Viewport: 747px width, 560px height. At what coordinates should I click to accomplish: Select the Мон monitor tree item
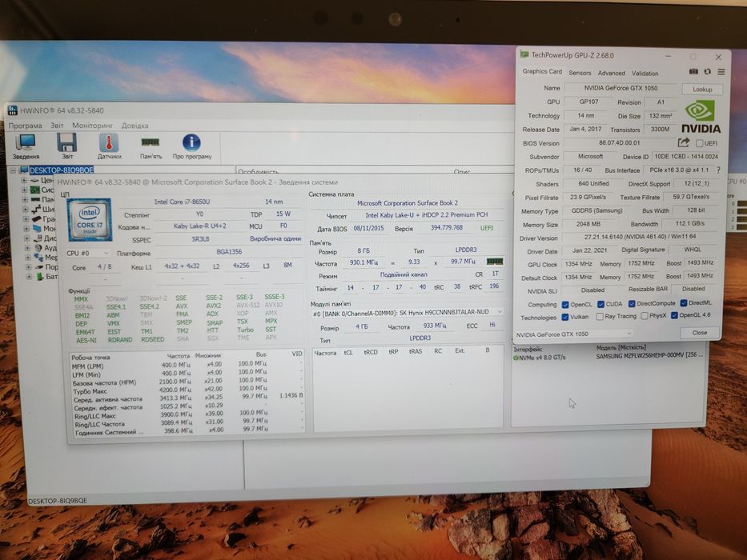(44, 229)
